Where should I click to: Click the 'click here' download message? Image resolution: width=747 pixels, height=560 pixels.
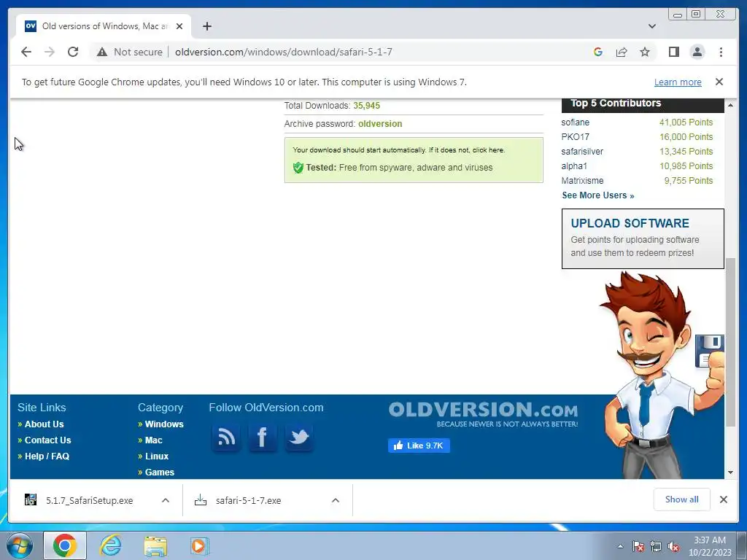[x=488, y=150]
